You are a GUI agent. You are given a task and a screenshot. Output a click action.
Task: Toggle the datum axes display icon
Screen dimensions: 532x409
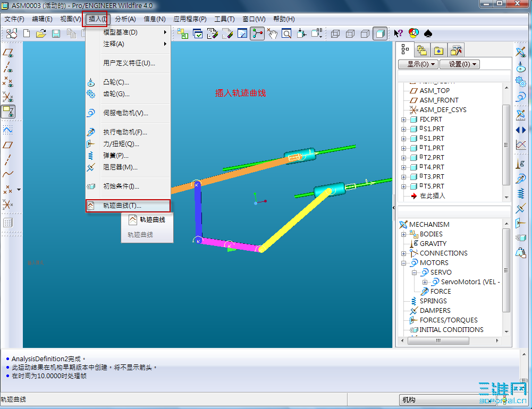[x=8, y=67]
